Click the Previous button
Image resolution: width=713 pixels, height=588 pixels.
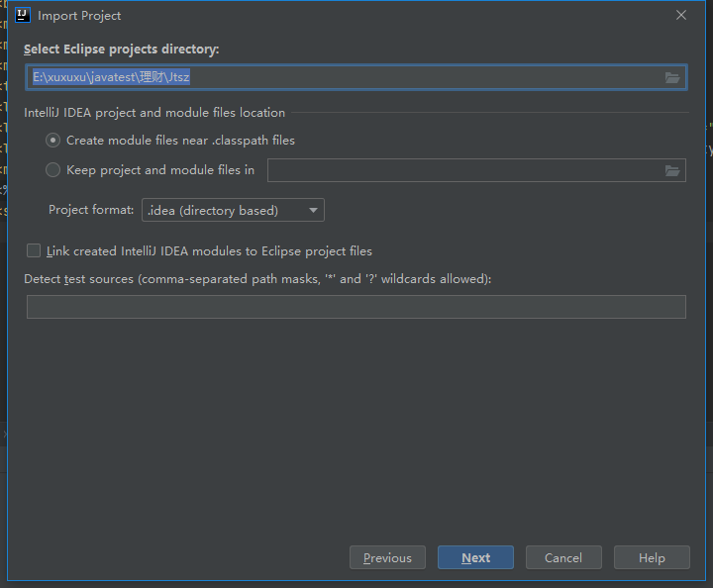387,557
